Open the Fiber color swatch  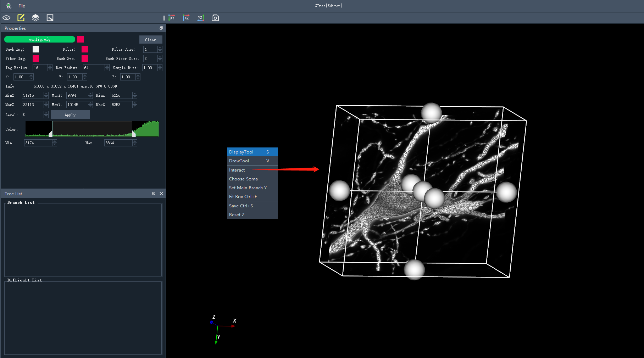85,49
